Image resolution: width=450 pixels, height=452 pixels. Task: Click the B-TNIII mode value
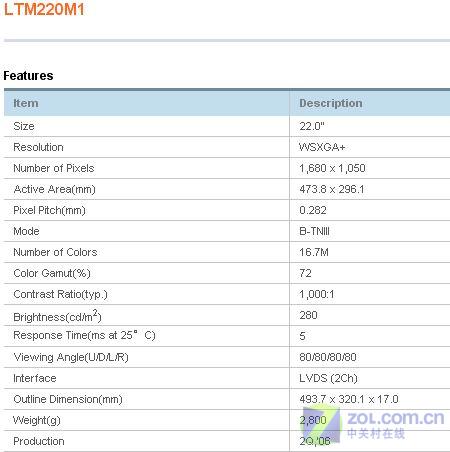point(314,231)
